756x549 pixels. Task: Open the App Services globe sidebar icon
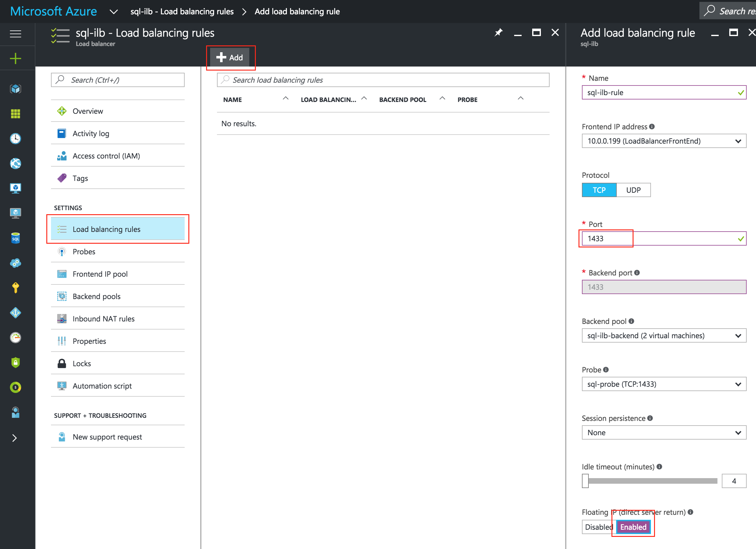point(15,163)
